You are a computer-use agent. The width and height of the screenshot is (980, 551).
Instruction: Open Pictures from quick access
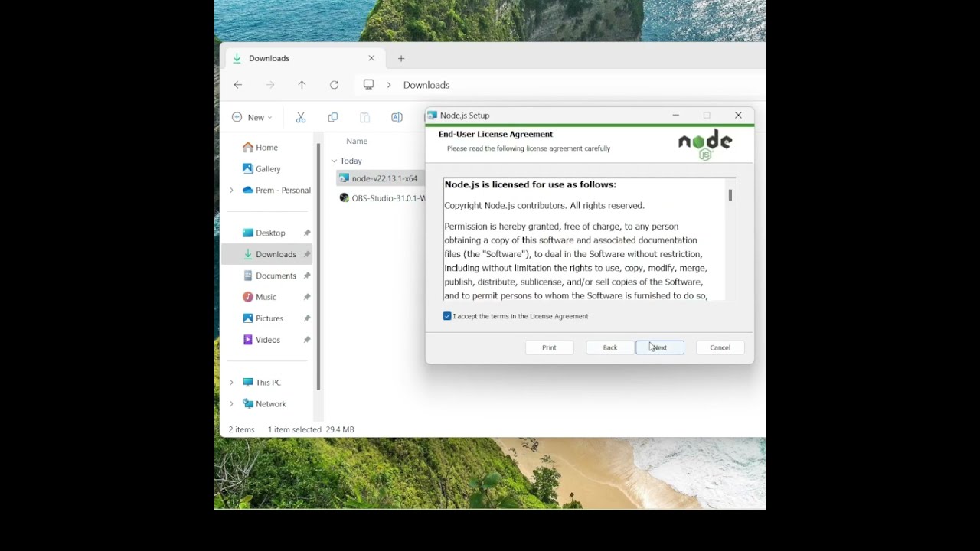pyautogui.click(x=269, y=318)
